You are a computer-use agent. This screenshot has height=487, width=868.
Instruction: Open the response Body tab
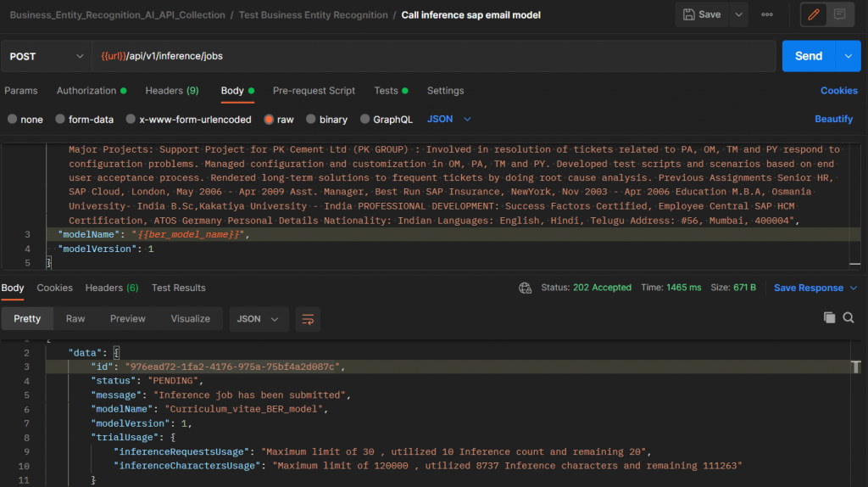[12, 288]
